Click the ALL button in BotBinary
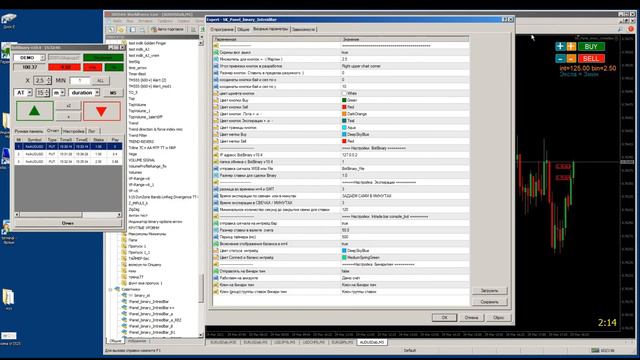This screenshot has width=640, height=360. coord(100,80)
